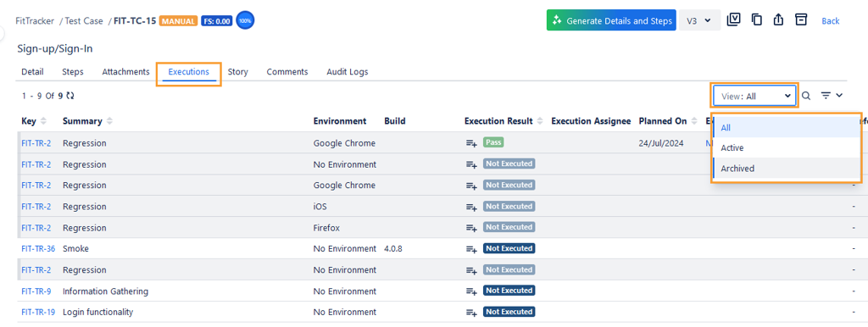Click Not Executed badge in Login functionality row
The image size is (868, 327).
509,312
